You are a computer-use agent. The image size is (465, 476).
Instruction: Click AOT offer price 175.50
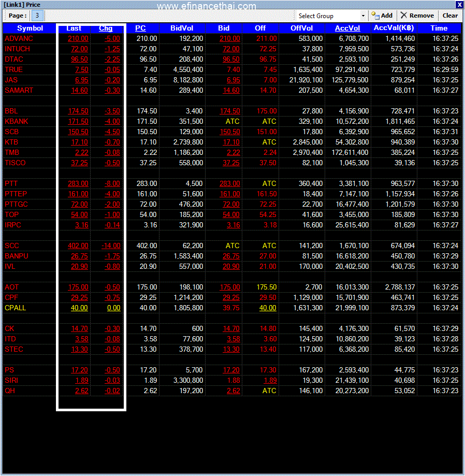[267, 287]
